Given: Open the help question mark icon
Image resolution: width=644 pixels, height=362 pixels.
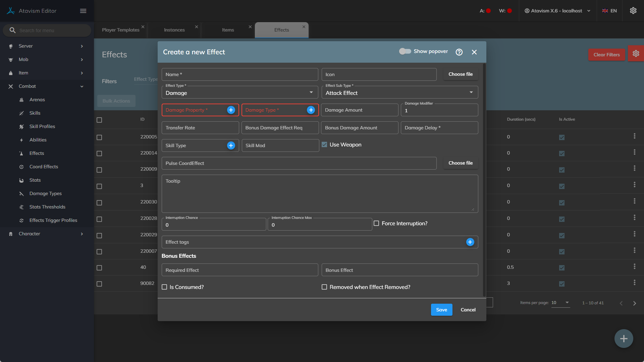Looking at the screenshot, I should 459,52.
